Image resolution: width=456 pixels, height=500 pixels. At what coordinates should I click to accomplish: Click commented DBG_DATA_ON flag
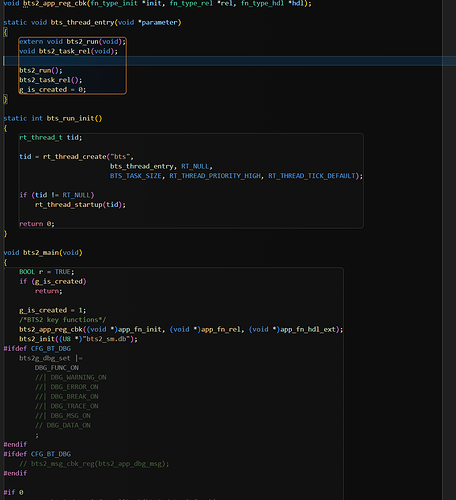coord(68,426)
